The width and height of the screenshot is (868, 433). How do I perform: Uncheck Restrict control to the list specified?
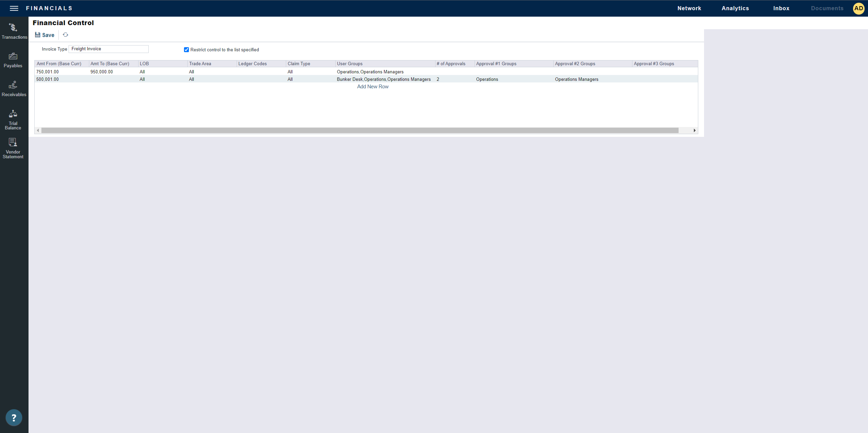(186, 50)
